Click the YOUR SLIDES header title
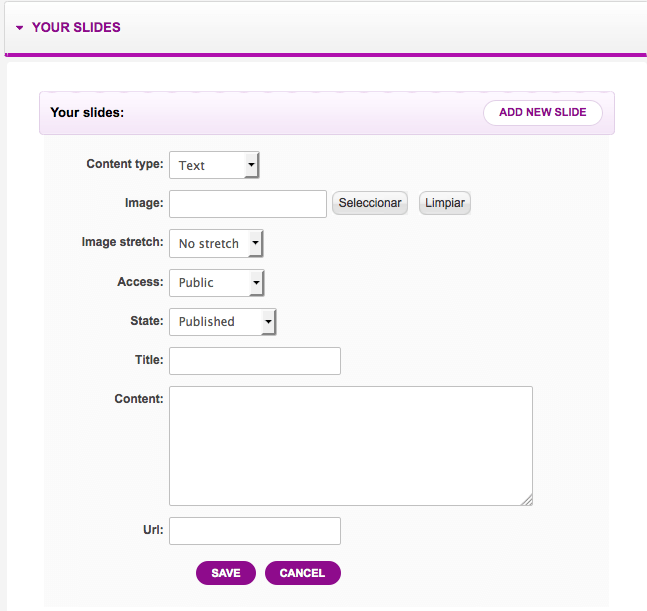 (x=76, y=27)
